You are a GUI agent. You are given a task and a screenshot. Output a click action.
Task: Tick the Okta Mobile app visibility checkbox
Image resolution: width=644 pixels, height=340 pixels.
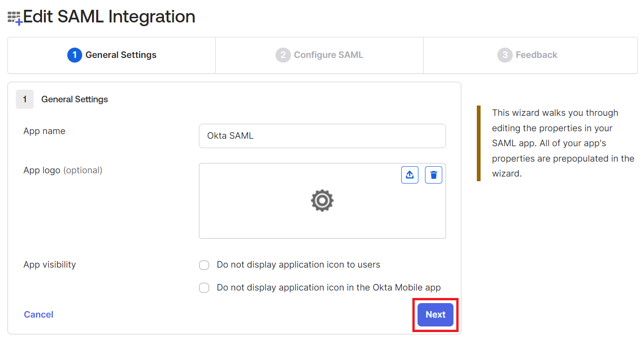(x=204, y=288)
